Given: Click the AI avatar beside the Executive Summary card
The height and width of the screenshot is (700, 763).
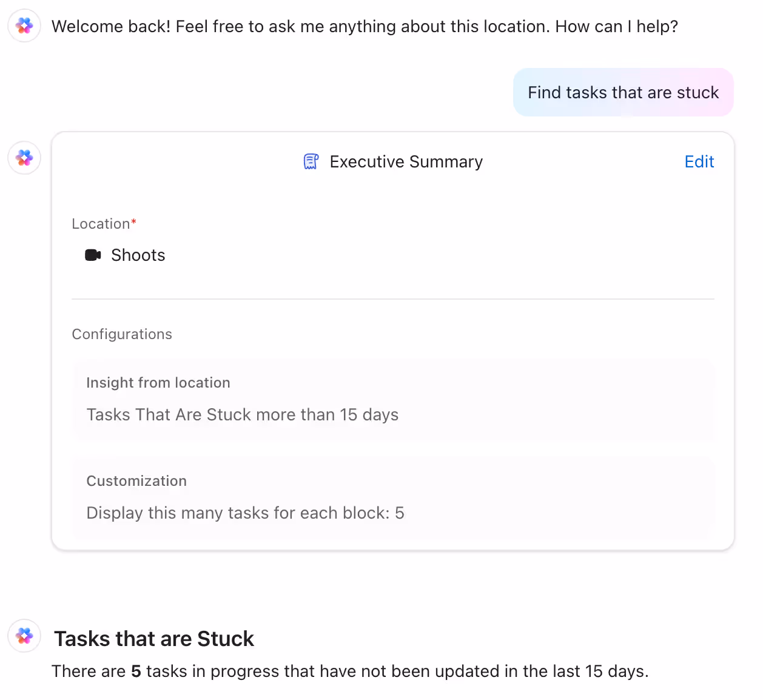Looking at the screenshot, I should point(24,158).
